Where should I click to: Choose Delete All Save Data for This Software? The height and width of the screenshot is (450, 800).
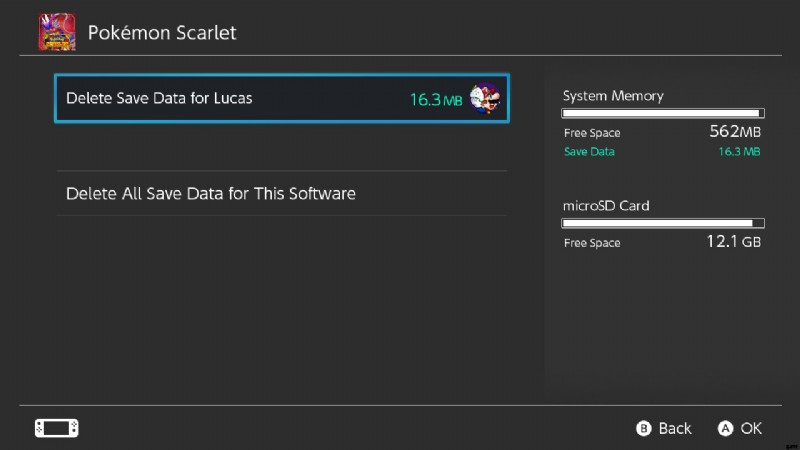[282, 193]
